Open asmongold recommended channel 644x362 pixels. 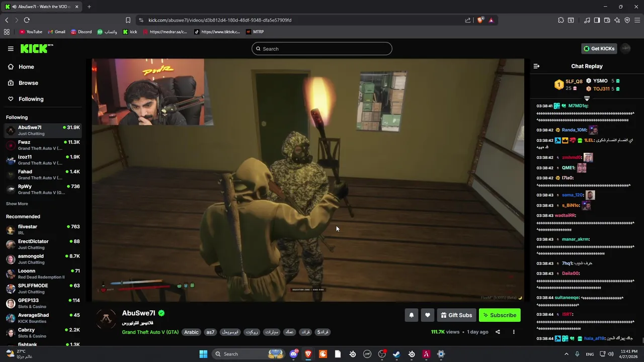(x=42, y=259)
